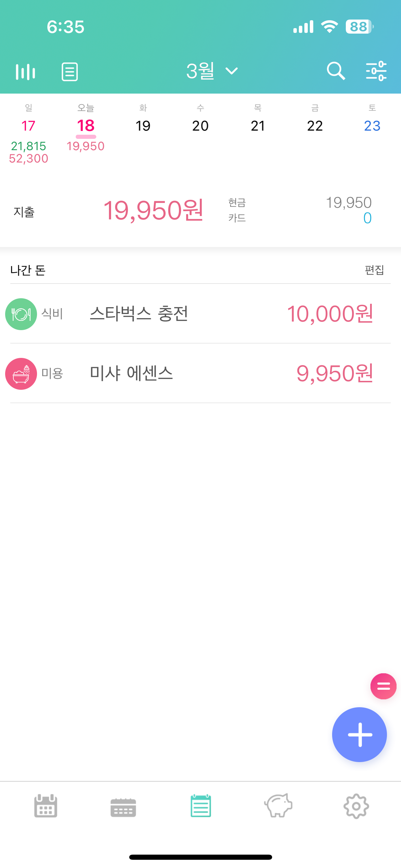Select the daily list tab

pyautogui.click(x=201, y=806)
